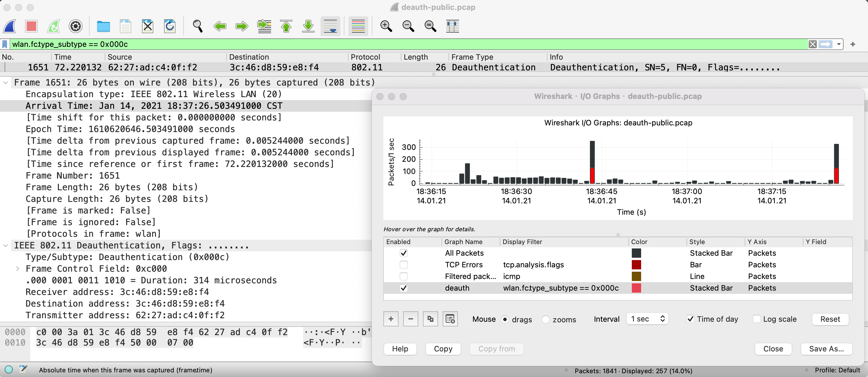Image resolution: width=868 pixels, height=377 pixels.
Task: Click the Save As... button
Action: click(x=826, y=349)
